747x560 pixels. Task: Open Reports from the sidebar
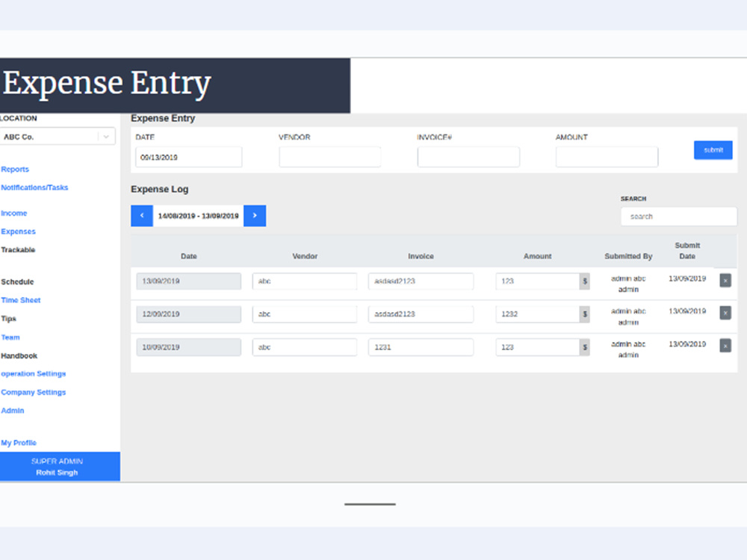point(15,169)
